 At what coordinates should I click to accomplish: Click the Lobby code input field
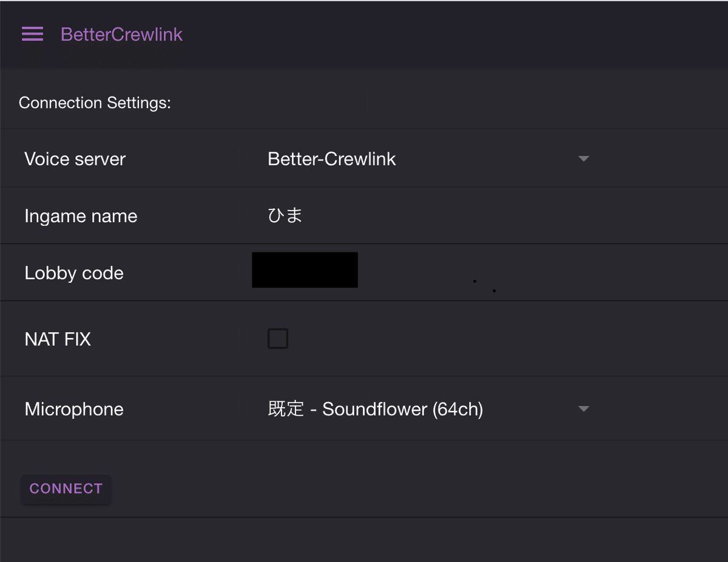pos(305,269)
